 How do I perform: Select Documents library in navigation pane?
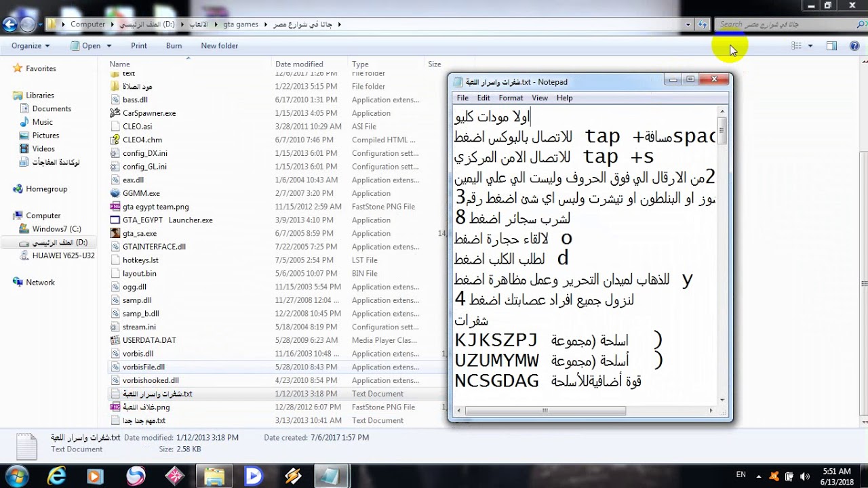pyautogui.click(x=52, y=108)
